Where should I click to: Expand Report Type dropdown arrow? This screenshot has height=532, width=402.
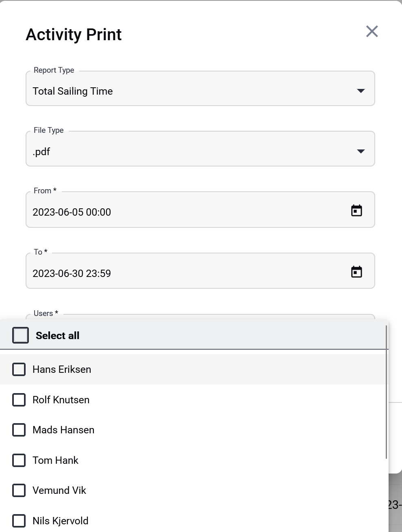(x=361, y=91)
